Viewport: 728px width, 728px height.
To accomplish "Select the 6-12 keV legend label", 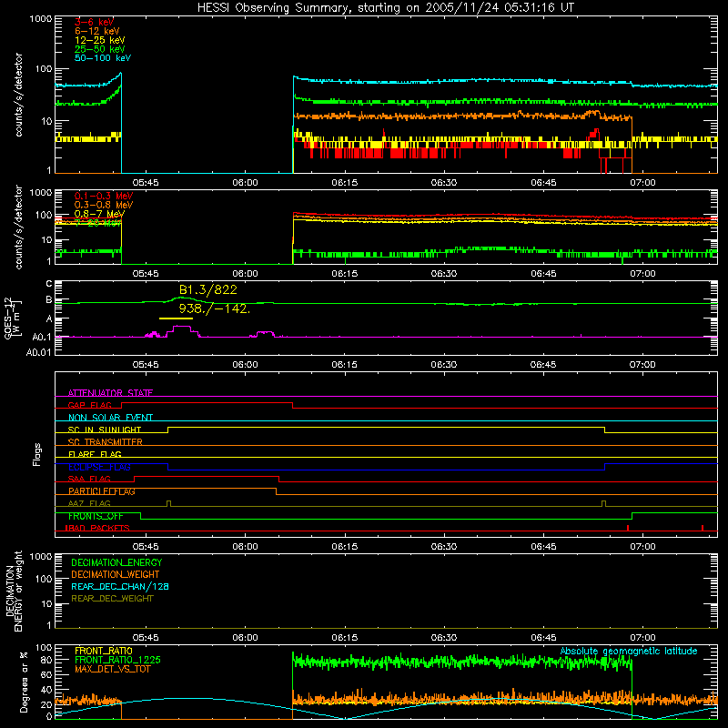I will (x=97, y=31).
